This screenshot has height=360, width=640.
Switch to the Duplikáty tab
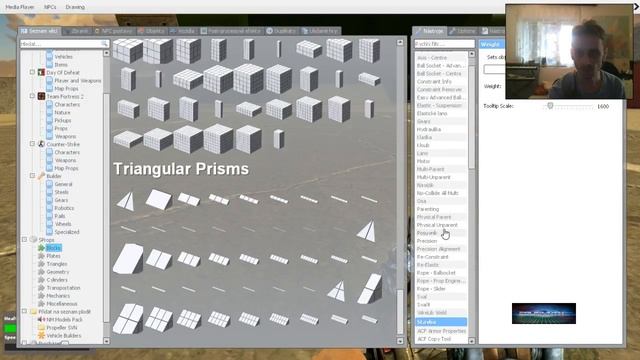(281, 31)
